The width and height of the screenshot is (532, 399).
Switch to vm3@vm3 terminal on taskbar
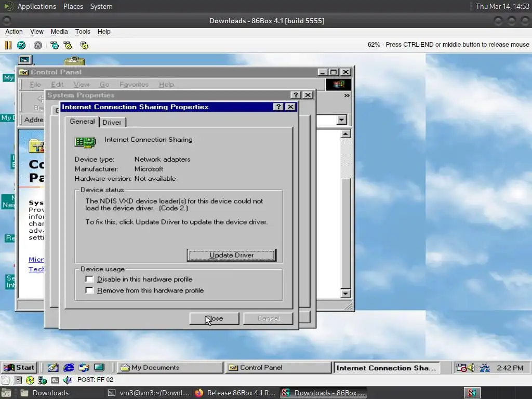148,393
